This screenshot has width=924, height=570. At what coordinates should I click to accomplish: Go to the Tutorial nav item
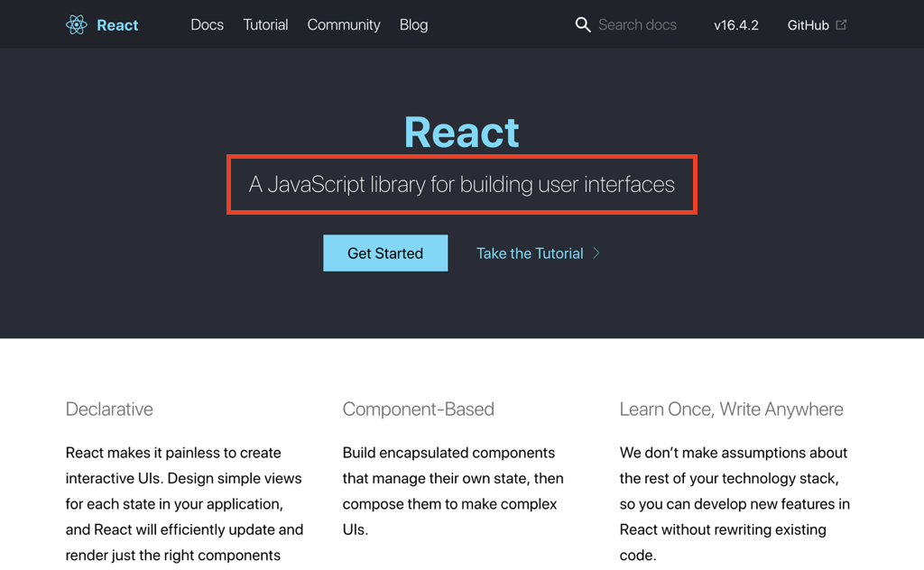[265, 25]
